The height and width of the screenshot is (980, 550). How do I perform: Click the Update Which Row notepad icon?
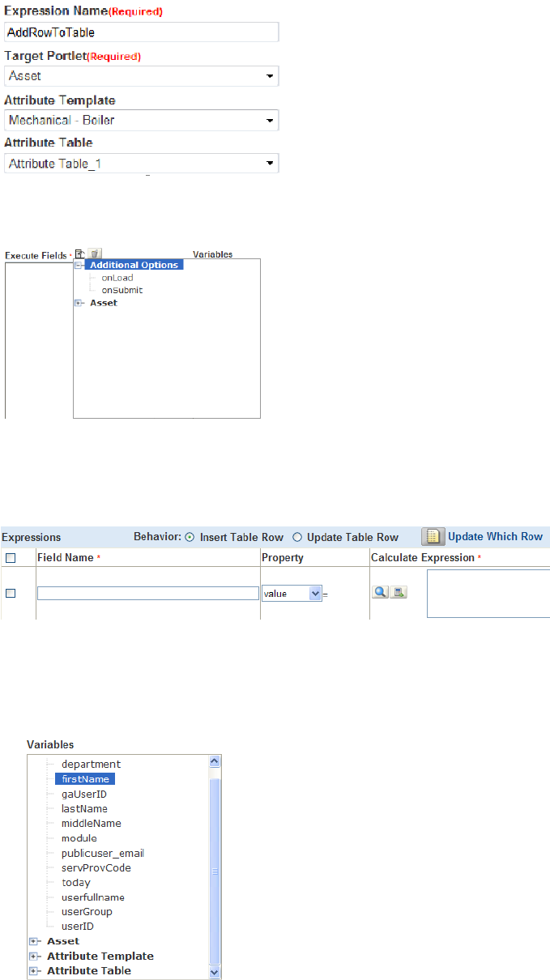[x=433, y=536]
